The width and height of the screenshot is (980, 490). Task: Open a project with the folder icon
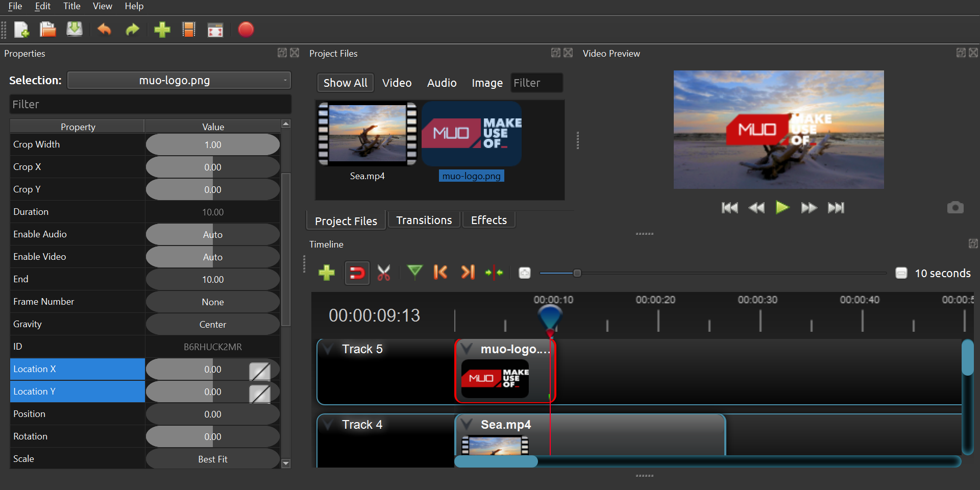click(x=48, y=30)
